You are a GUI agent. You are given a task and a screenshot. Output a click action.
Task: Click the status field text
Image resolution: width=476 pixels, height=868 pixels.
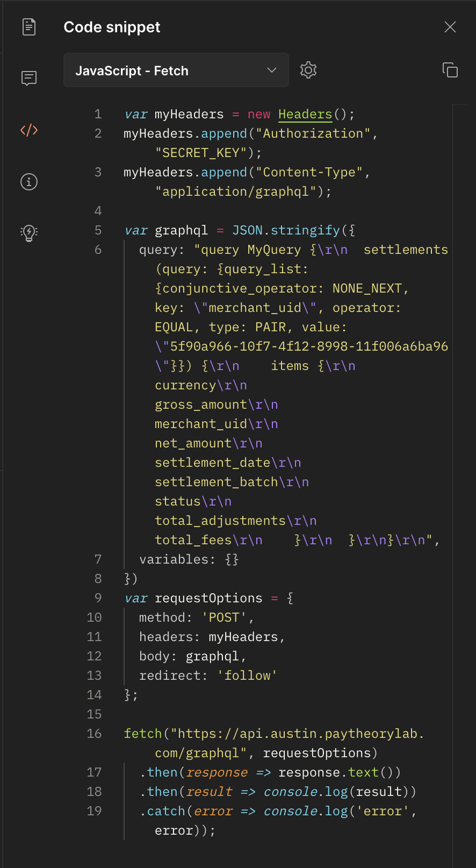(x=177, y=501)
